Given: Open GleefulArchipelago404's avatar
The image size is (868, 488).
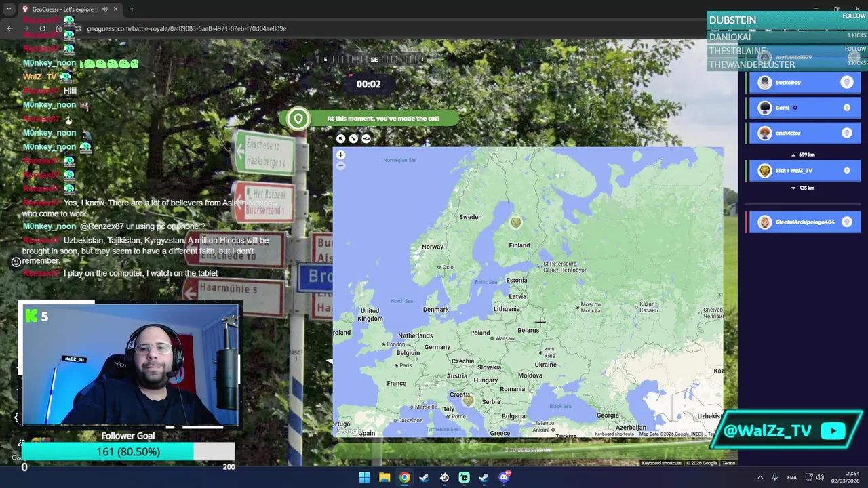Looking at the screenshot, I should (x=765, y=222).
